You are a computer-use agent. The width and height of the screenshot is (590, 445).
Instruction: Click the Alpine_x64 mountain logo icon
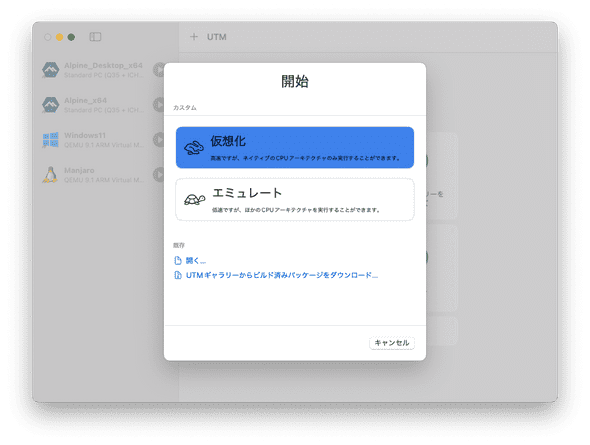click(50, 105)
